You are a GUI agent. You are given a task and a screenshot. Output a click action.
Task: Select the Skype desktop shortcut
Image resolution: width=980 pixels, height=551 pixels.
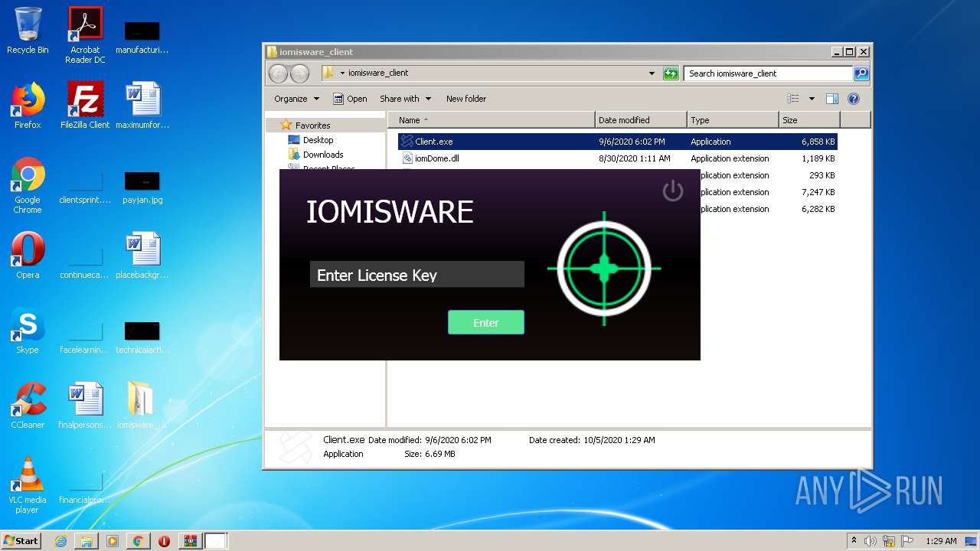coord(28,331)
